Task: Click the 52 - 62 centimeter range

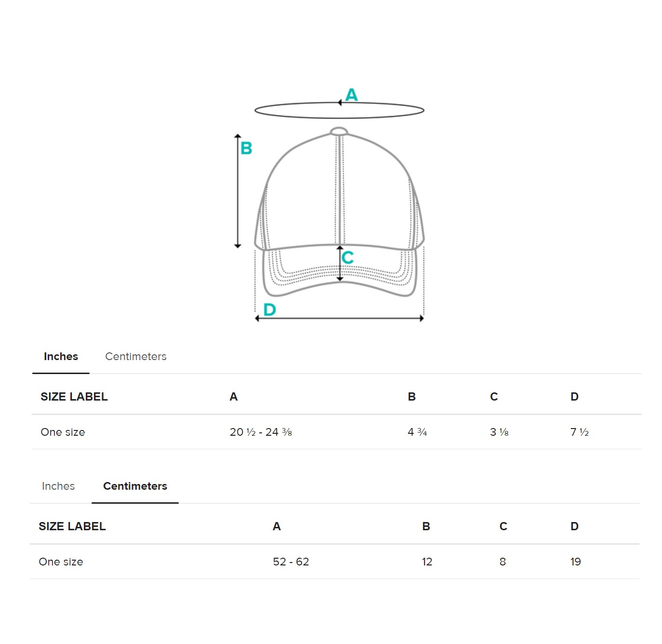Action: pos(291,562)
